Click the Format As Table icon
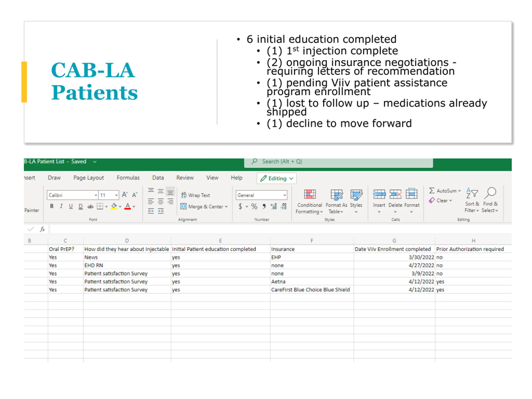This screenshot has height=399, width=532. click(x=336, y=194)
